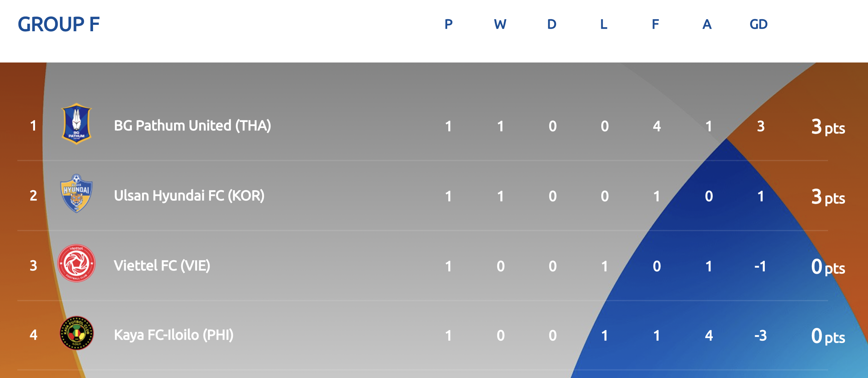Image resolution: width=868 pixels, height=378 pixels.
Task: Click the GD column header
Action: coord(759,24)
